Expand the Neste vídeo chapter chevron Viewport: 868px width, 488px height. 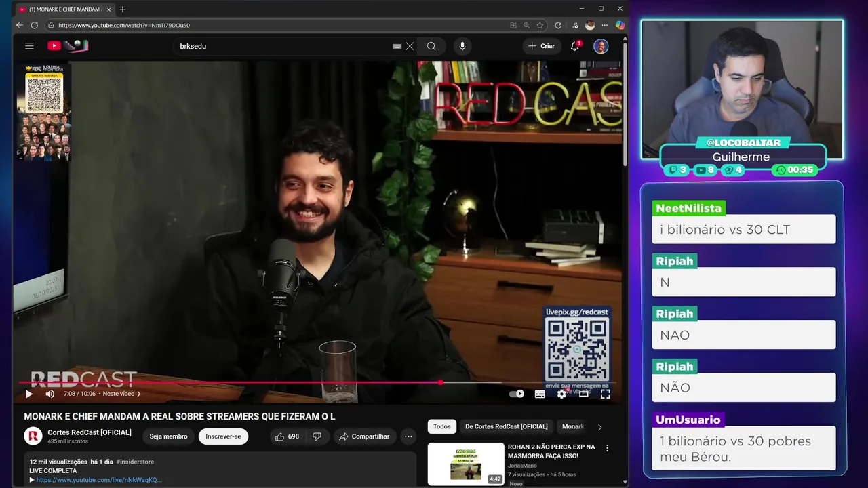click(139, 394)
